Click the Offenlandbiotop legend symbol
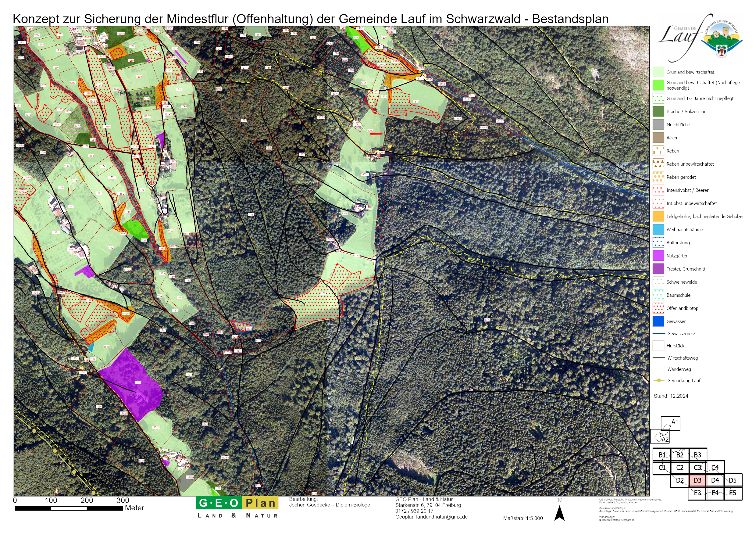 tap(658, 308)
